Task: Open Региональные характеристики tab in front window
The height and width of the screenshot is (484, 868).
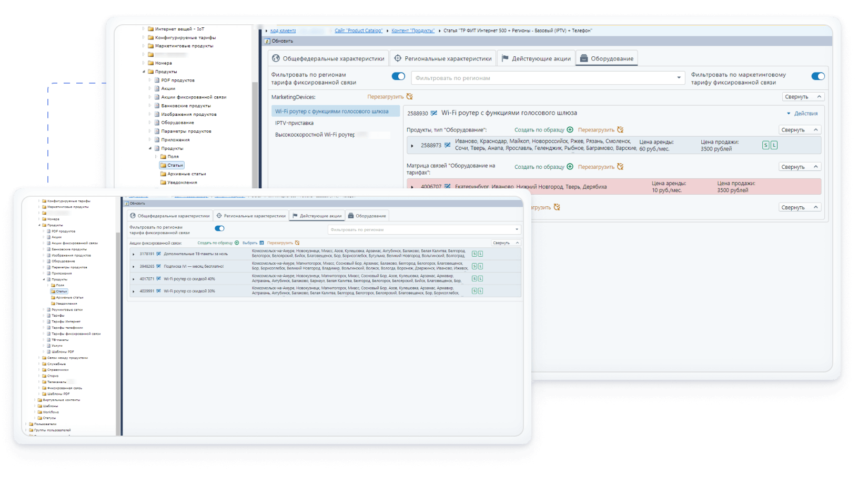Action: coord(251,216)
